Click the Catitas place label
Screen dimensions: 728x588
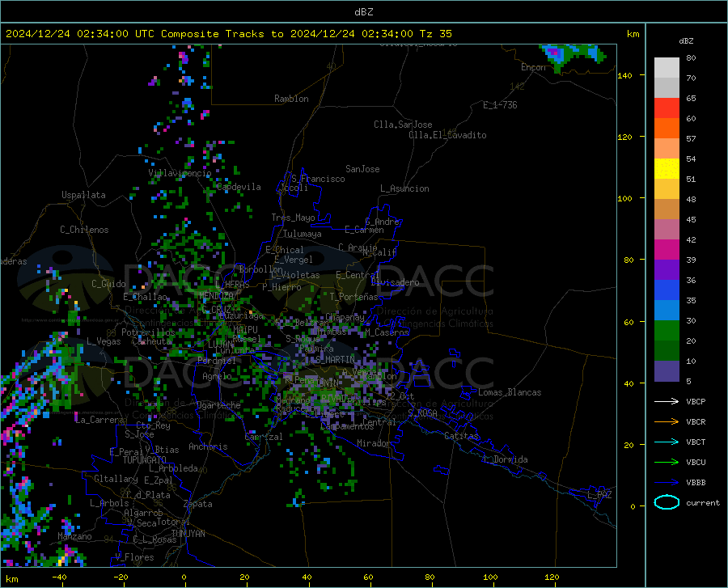(x=462, y=436)
